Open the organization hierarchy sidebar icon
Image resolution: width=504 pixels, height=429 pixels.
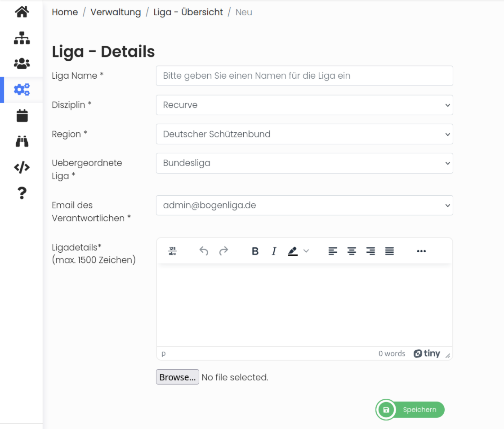click(22, 38)
